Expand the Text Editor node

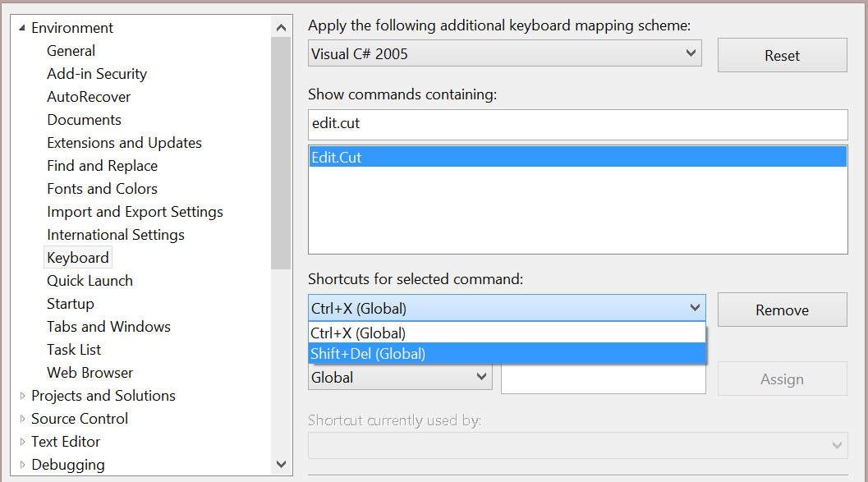click(22, 442)
